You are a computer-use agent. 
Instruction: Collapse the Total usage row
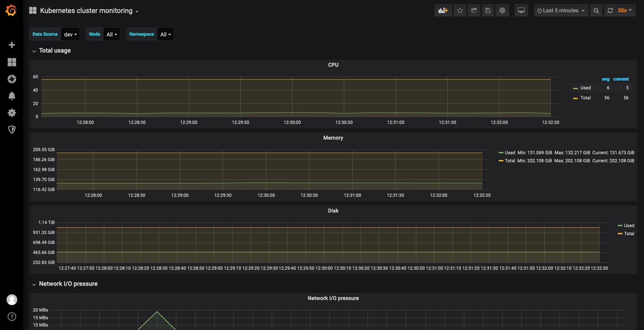coord(54,51)
